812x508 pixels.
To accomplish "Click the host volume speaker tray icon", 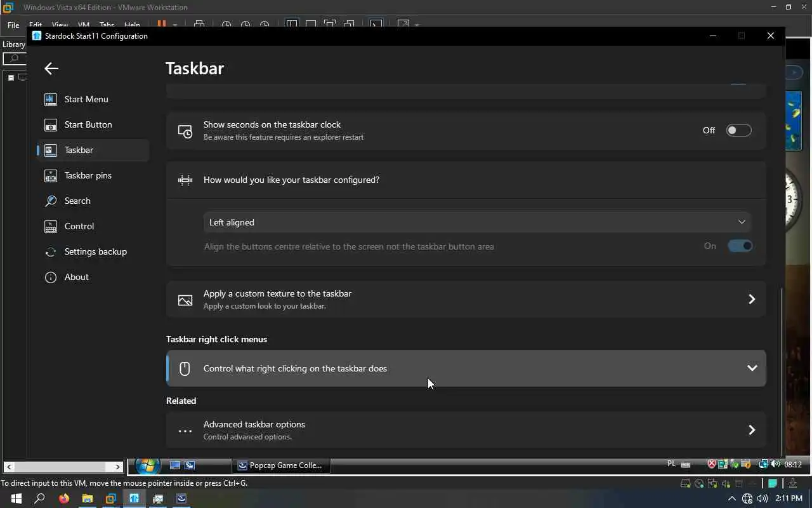I will point(762,499).
